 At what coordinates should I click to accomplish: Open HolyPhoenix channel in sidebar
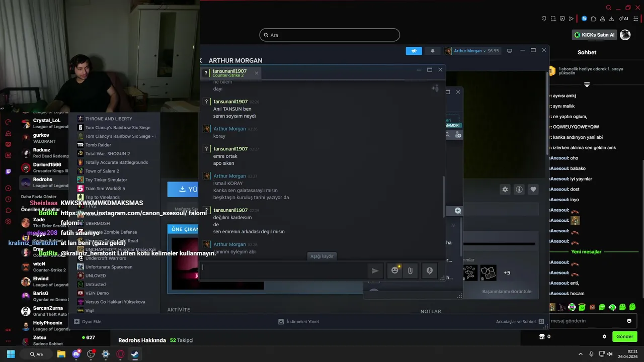click(44, 326)
